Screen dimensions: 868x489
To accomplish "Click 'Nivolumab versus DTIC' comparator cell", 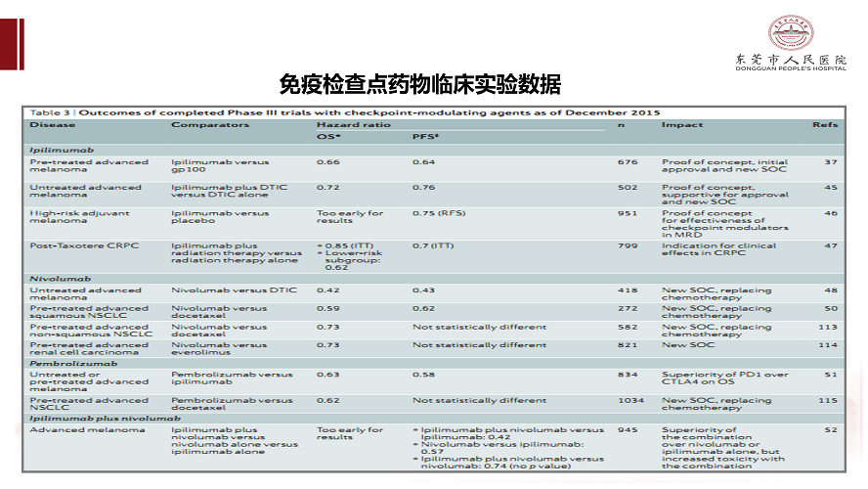I will (234, 290).
